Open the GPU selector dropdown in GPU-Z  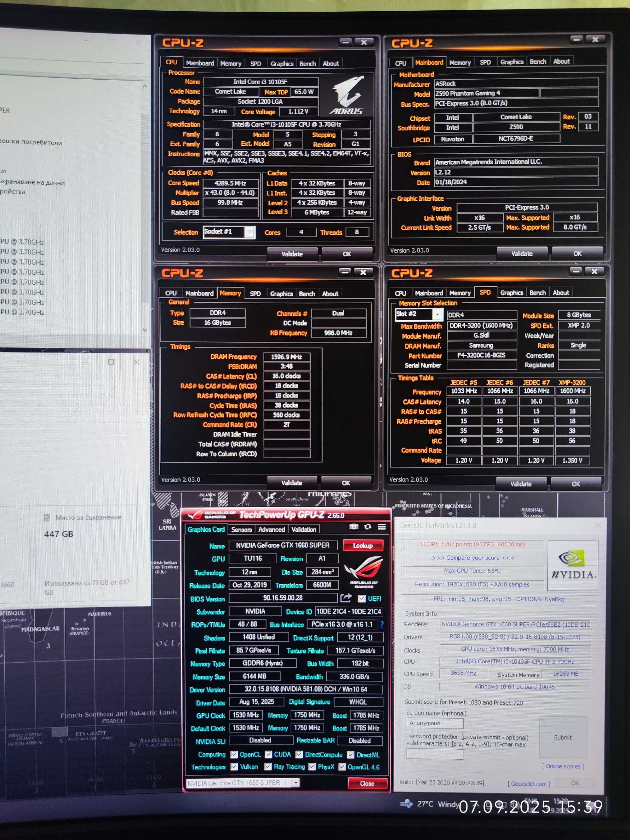295,783
